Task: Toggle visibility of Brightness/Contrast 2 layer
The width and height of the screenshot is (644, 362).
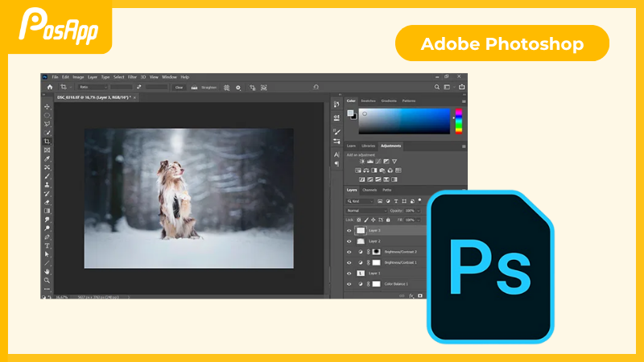Action: [x=349, y=252]
